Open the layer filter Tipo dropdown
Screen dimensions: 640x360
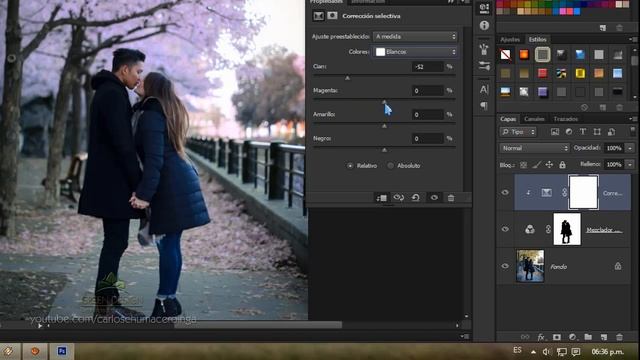click(518, 132)
